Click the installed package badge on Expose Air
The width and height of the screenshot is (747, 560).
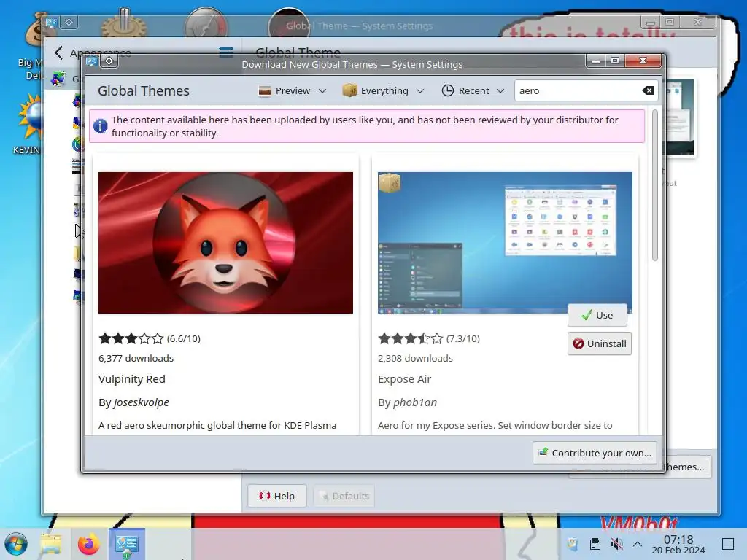[390, 183]
